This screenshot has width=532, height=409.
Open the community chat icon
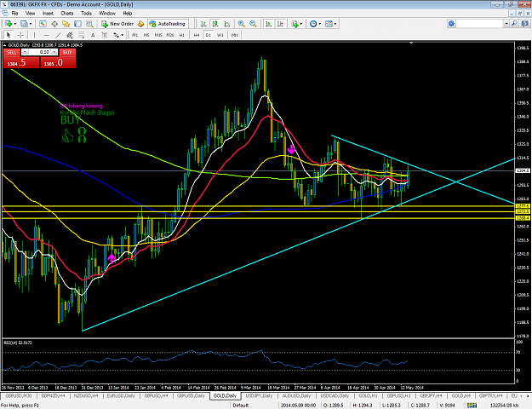[x=525, y=24]
